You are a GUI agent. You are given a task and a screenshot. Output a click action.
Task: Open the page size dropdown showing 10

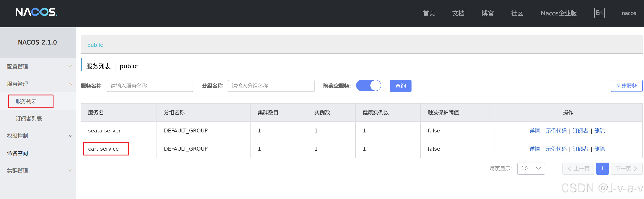(531, 168)
